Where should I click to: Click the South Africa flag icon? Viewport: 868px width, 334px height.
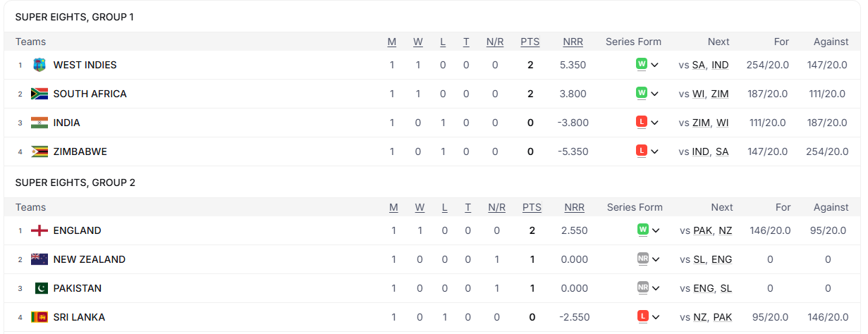tap(39, 94)
